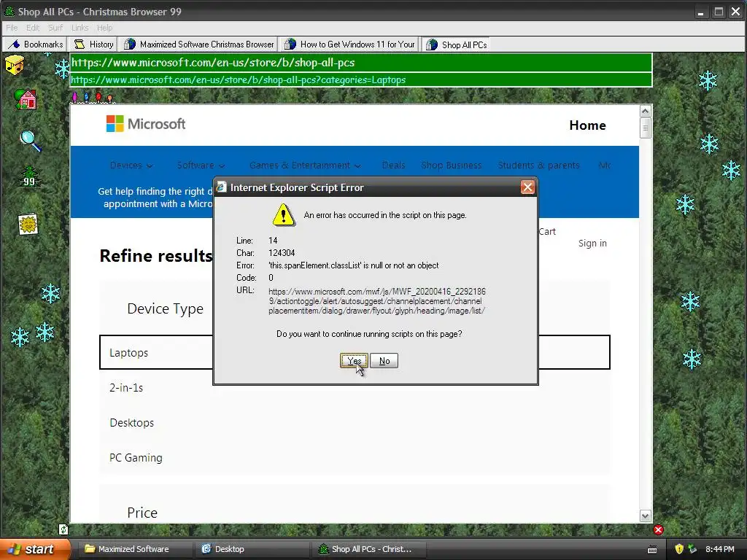Click the Students & parents link
747x560 pixels.
(539, 166)
